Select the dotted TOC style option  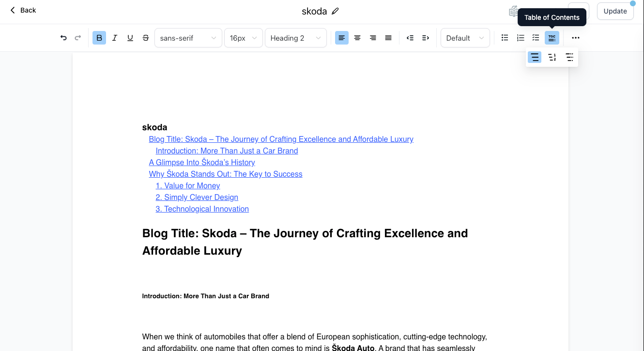click(x=569, y=57)
